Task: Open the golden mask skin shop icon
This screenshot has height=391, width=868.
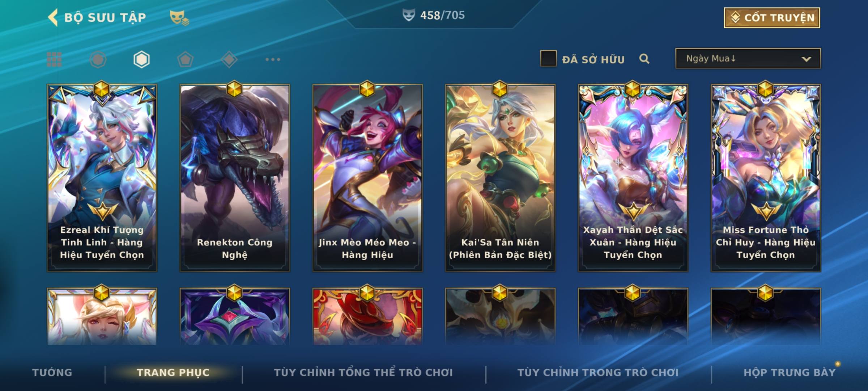Action: pos(179,17)
